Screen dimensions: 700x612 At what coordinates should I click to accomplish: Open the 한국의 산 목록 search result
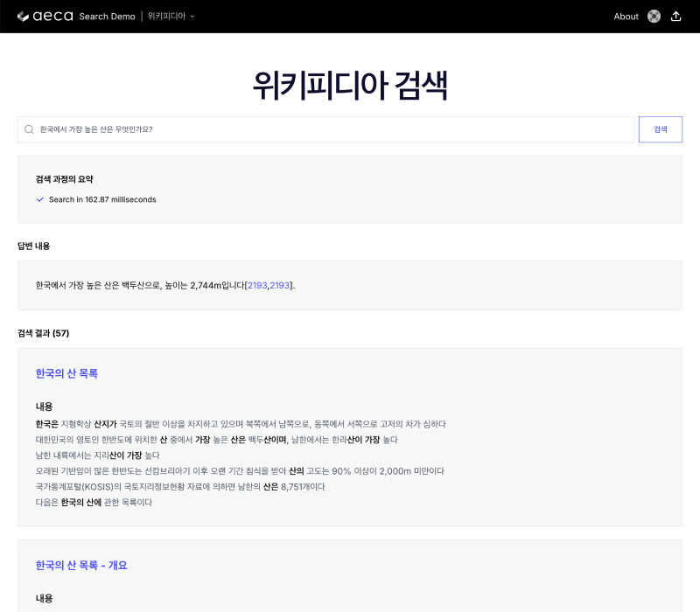tap(66, 373)
